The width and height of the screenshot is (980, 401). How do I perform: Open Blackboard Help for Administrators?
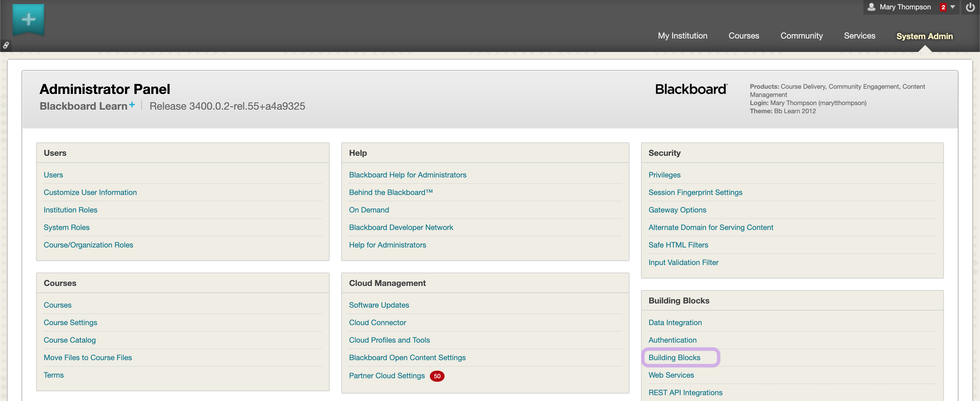point(407,175)
